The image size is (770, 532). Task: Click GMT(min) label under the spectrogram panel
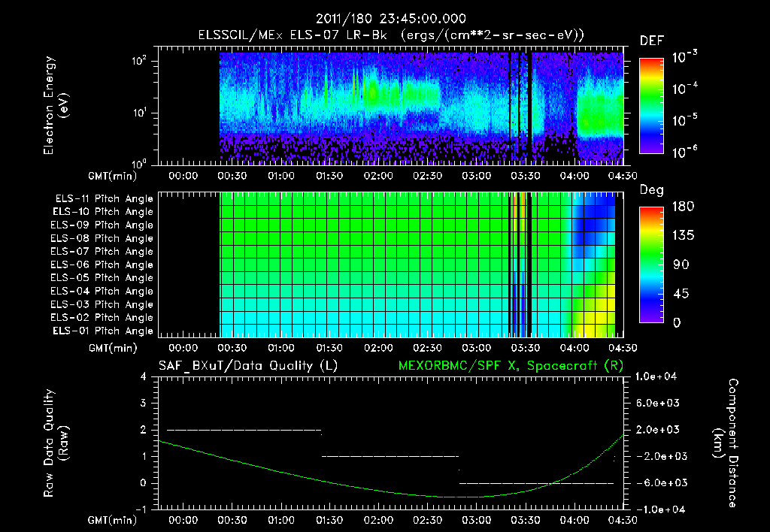113,176
